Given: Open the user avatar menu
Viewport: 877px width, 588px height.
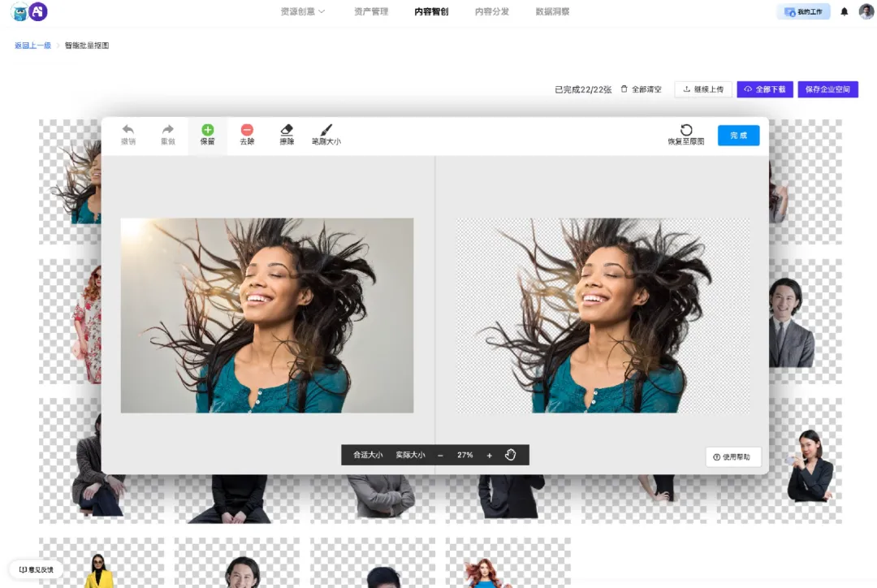Looking at the screenshot, I should [x=866, y=11].
